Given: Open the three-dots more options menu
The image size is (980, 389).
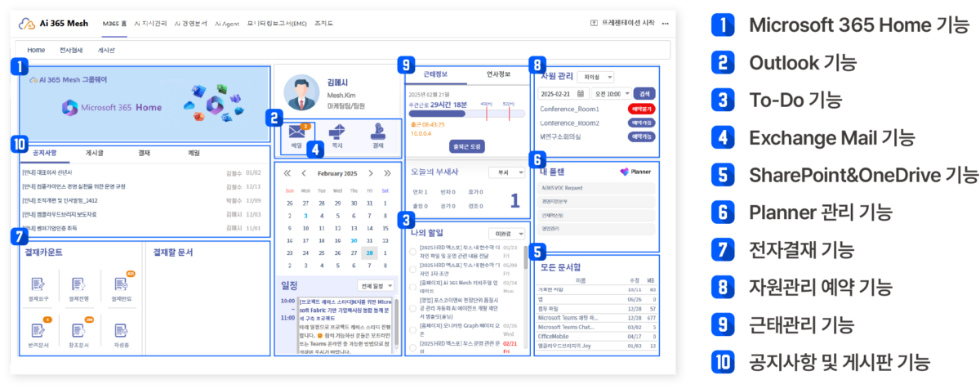Looking at the screenshot, I should [666, 23].
